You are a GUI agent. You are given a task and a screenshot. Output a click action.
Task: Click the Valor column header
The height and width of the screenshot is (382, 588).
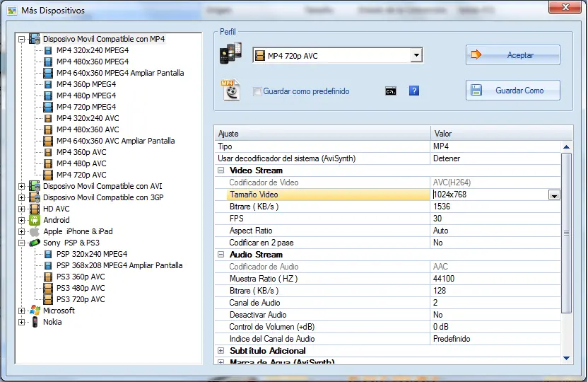pyautogui.click(x=502, y=134)
